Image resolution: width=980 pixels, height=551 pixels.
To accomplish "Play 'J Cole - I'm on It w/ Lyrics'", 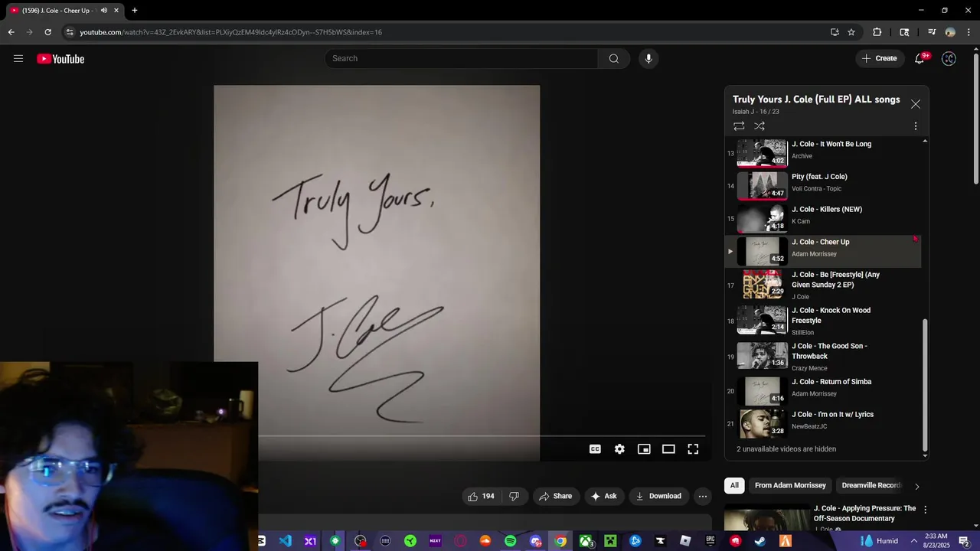I will 823,422.
